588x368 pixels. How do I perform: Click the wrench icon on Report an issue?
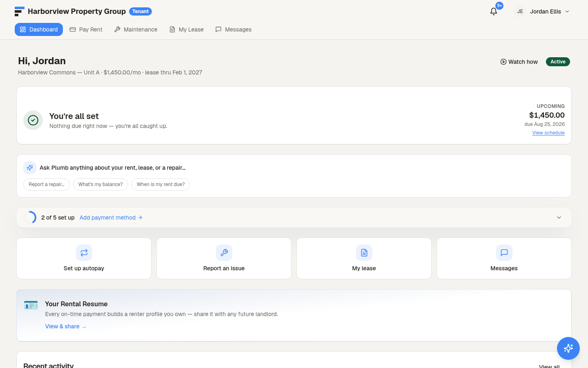(224, 253)
